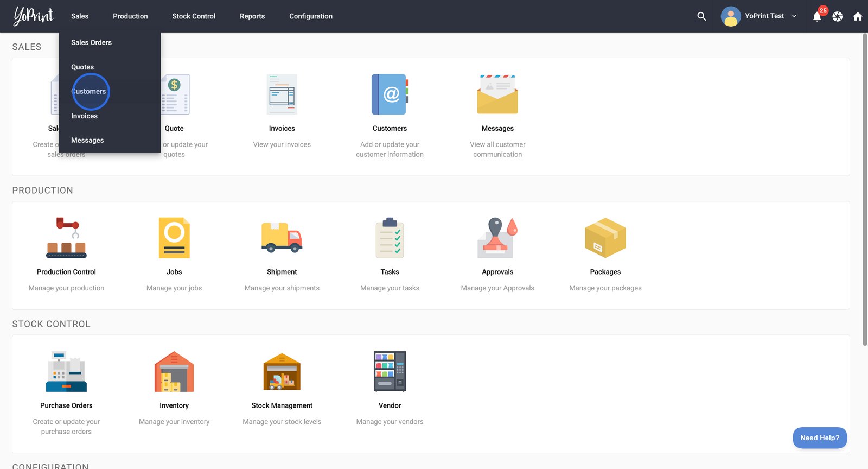Open the Production menu
Image resolution: width=868 pixels, height=469 pixels.
point(130,16)
